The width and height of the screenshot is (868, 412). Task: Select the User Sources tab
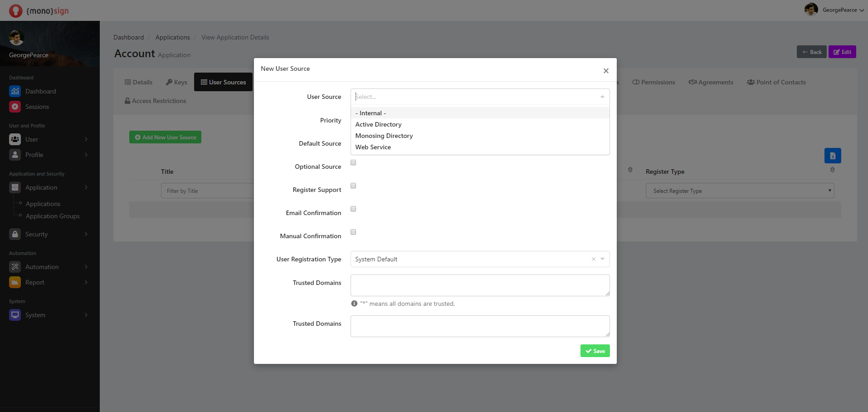pos(223,82)
